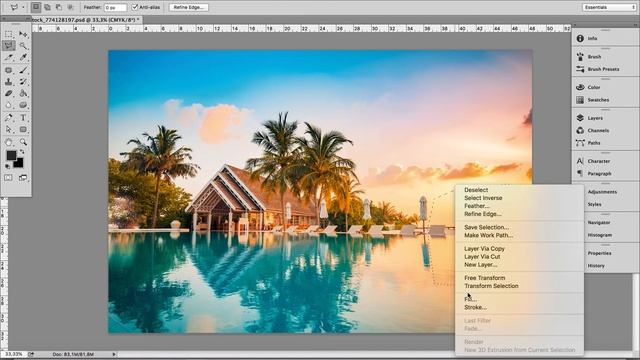Open the Color panel icon
Screen dimensions: 640x360
click(x=580, y=87)
